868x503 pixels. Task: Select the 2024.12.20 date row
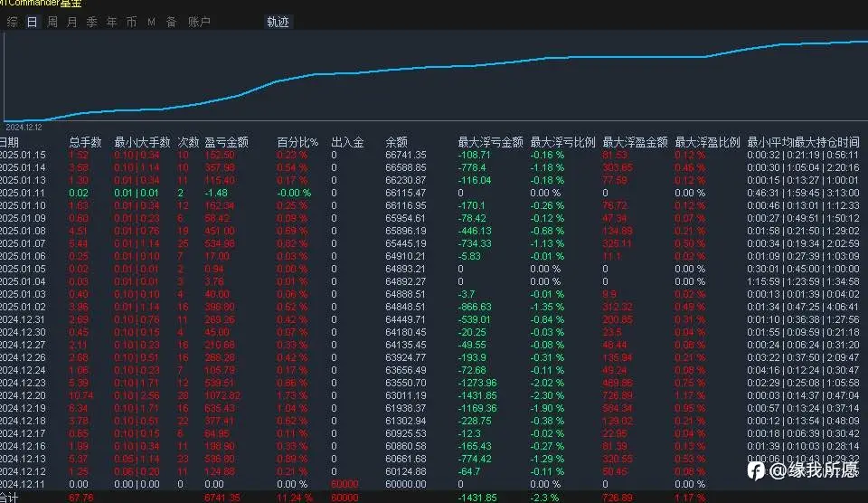[x=23, y=395]
